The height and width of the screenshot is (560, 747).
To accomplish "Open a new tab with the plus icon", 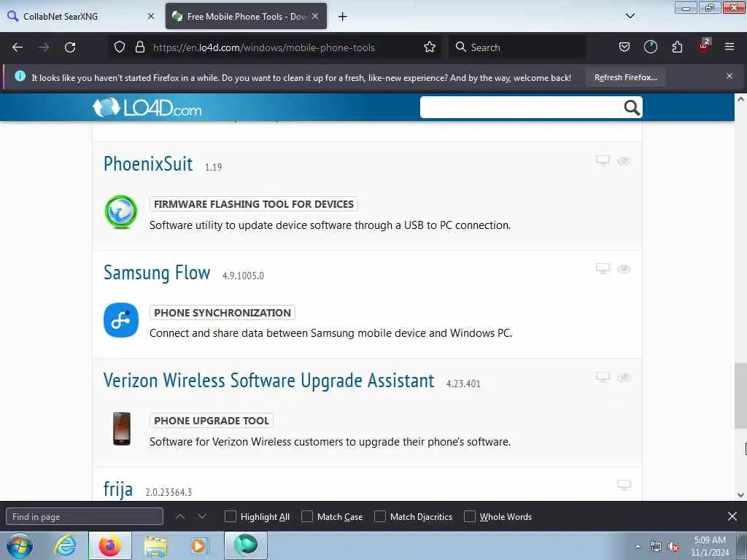I will pos(343,17).
